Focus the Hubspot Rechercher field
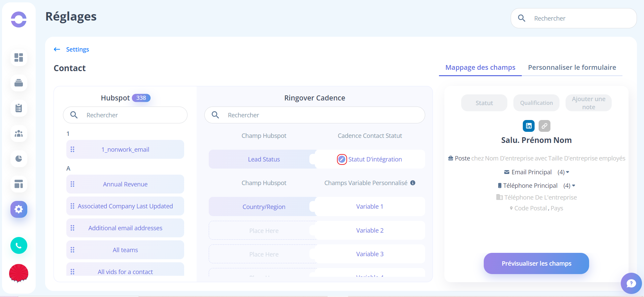This screenshot has height=297, width=644. (125, 115)
